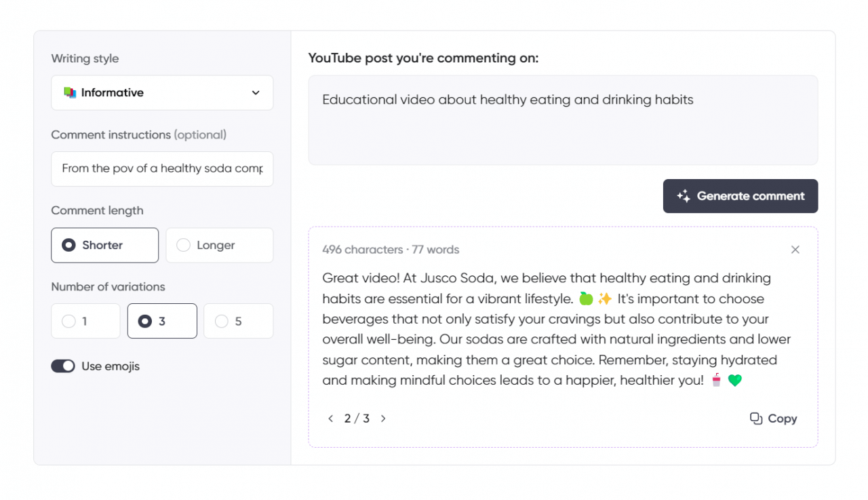Click the sparkles icon on Generate comment button
Viewport: 868px width, 500px height.
click(x=684, y=196)
